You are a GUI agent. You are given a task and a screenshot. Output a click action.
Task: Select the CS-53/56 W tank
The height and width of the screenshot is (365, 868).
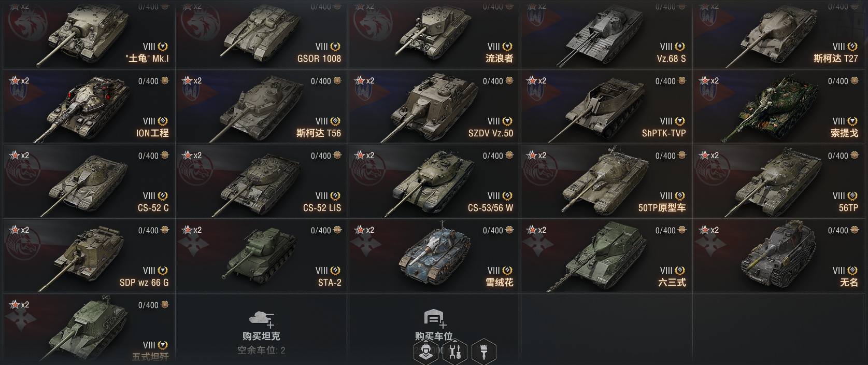tap(433, 182)
